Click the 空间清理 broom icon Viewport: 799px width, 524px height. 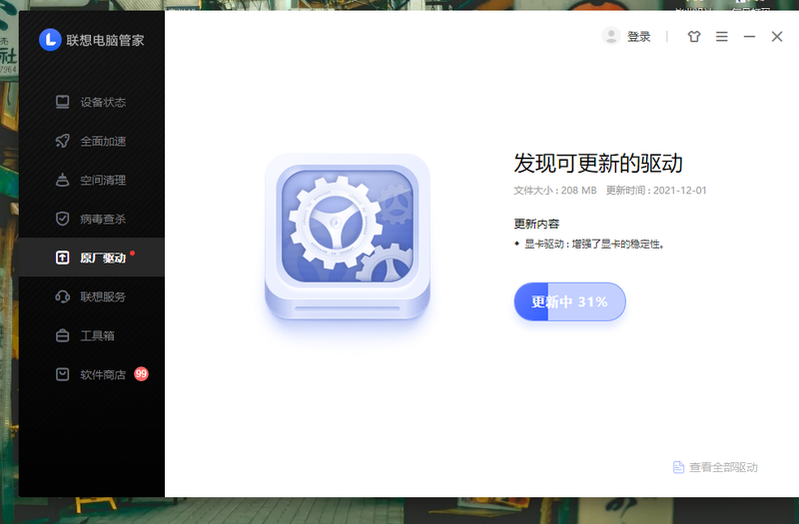click(x=62, y=180)
